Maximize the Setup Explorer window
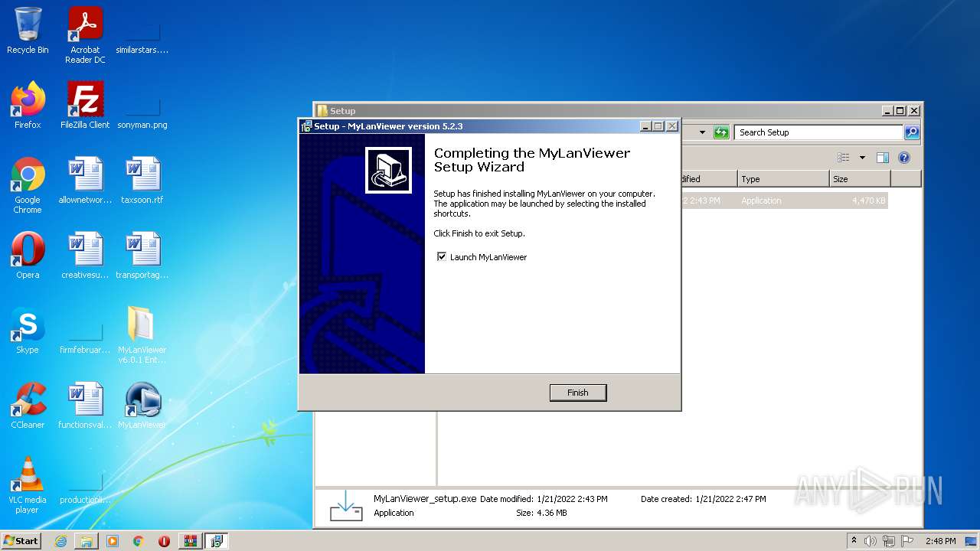This screenshot has width=980, height=551. coord(900,111)
